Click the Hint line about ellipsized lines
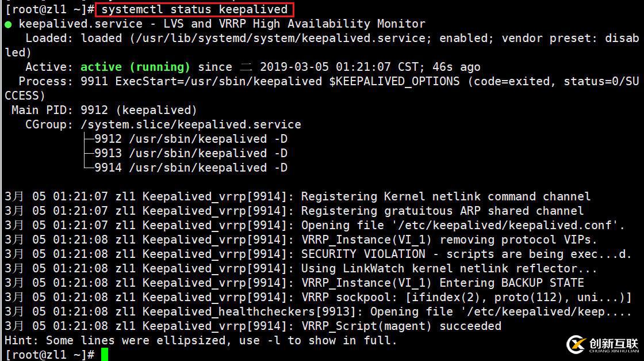Screen dimensions: 644x361 click(201, 340)
